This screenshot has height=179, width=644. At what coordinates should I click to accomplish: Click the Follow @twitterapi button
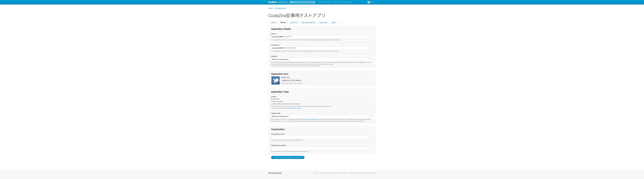point(275,173)
